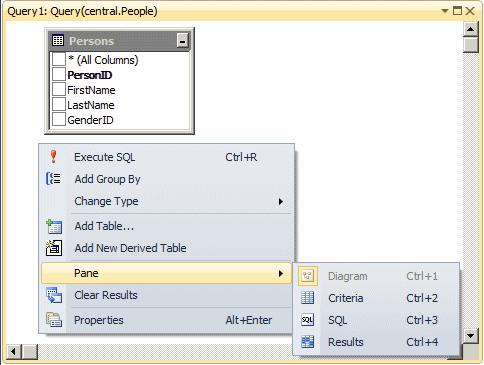
Task: Open the Query1 window dropdown arrow
Action: (x=445, y=11)
